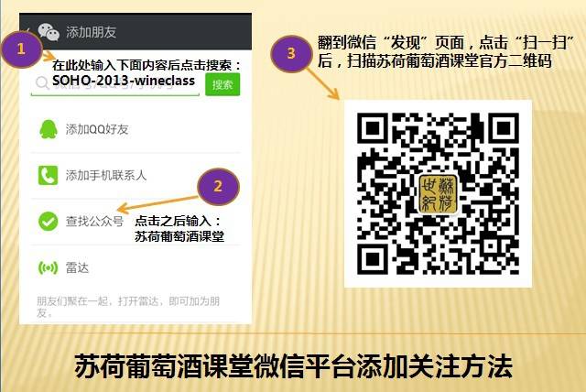The width and height of the screenshot is (586, 392).
Task: Click the 苏荷葡萄酒课堂 account name text
Action: pyautogui.click(x=179, y=236)
